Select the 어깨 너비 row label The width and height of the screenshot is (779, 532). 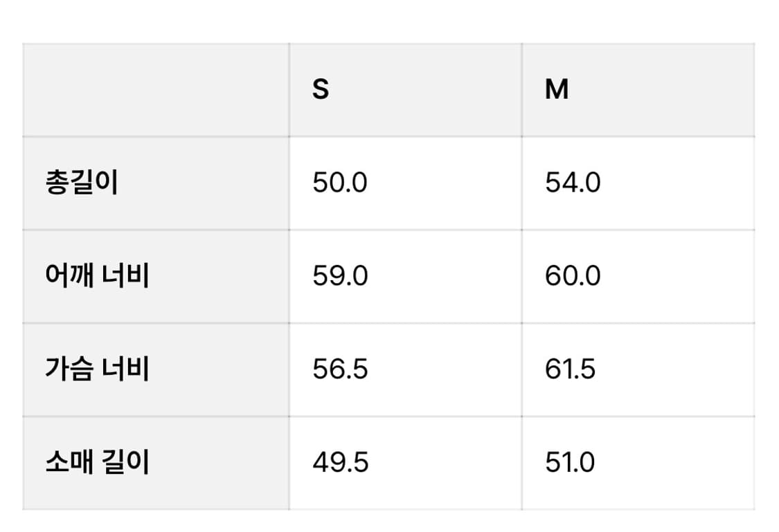(x=97, y=277)
